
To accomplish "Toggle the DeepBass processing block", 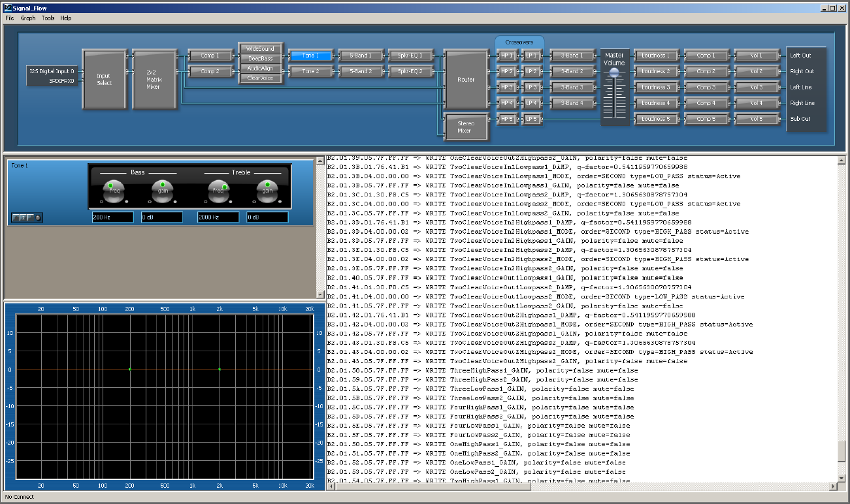I will pyautogui.click(x=261, y=59).
